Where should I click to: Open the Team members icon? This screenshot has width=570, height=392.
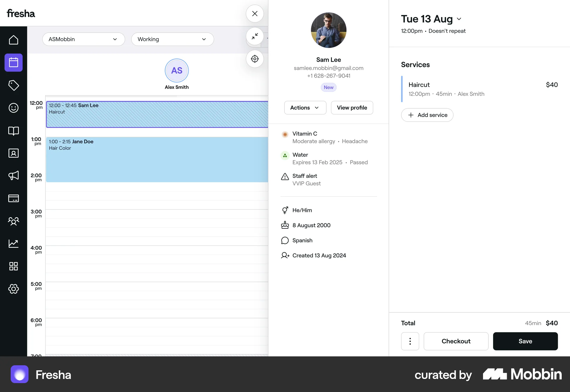(13, 221)
